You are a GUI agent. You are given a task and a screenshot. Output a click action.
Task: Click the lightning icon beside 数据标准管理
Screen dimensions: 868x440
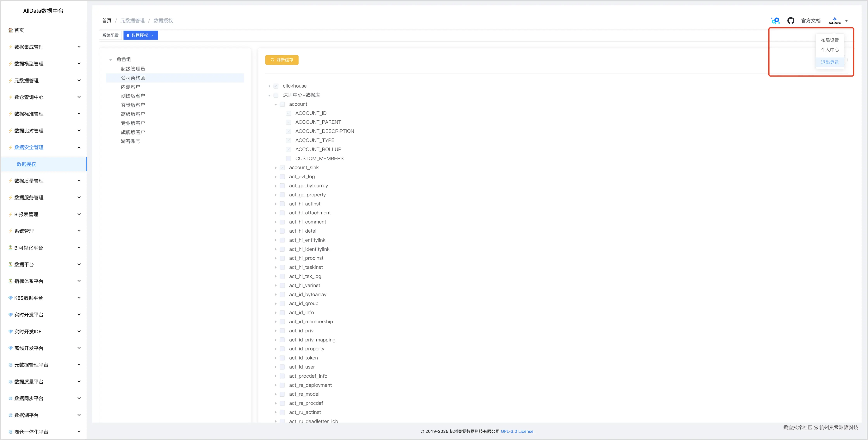click(x=10, y=114)
